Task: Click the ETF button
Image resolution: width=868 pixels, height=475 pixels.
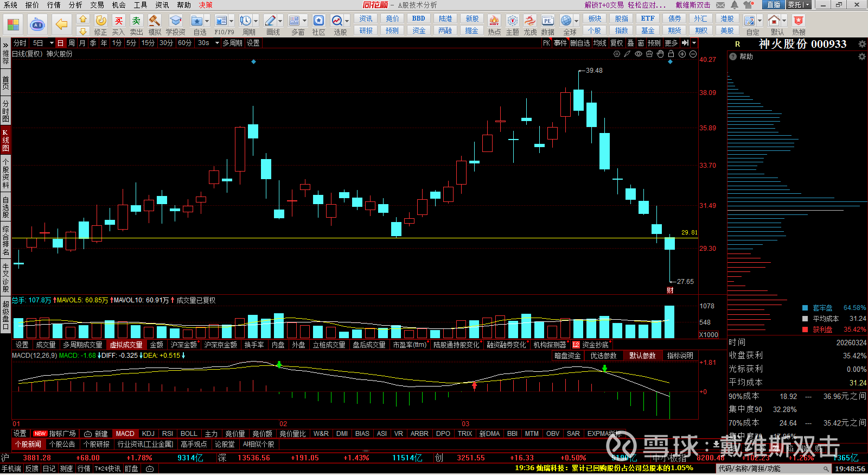Action: (648, 18)
